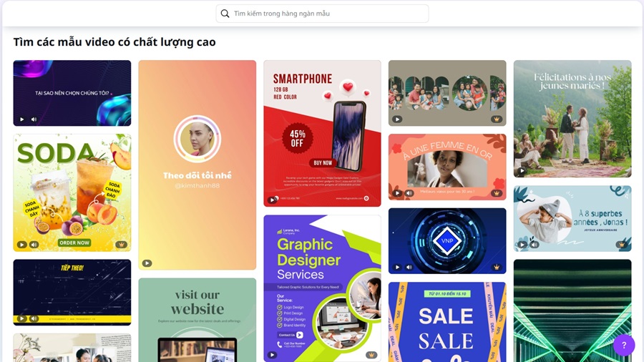Open the purple help question mark button

pos(624,345)
